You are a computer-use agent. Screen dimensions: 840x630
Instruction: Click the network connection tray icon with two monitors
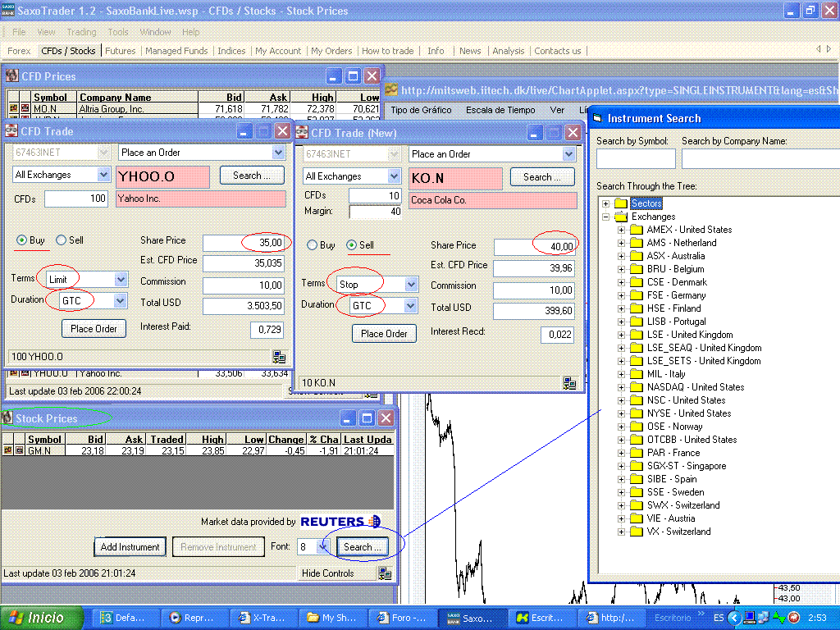763,618
